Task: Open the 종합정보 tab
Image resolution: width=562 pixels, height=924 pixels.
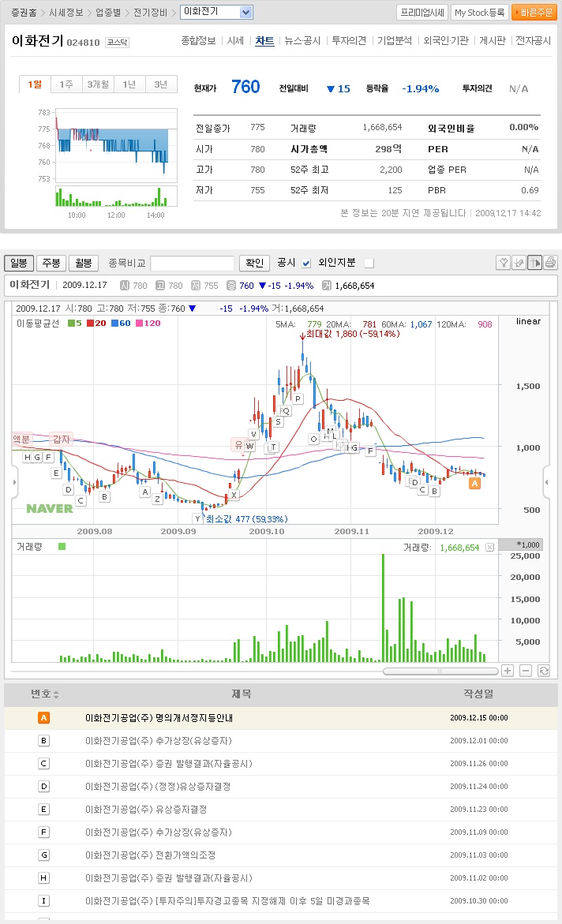Action: (198, 41)
